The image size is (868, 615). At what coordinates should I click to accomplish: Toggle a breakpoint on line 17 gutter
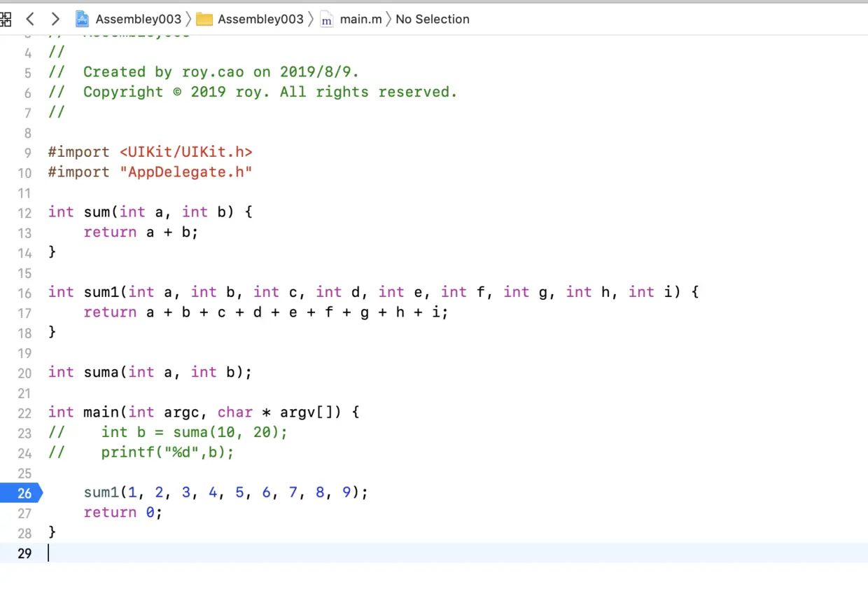pos(24,312)
